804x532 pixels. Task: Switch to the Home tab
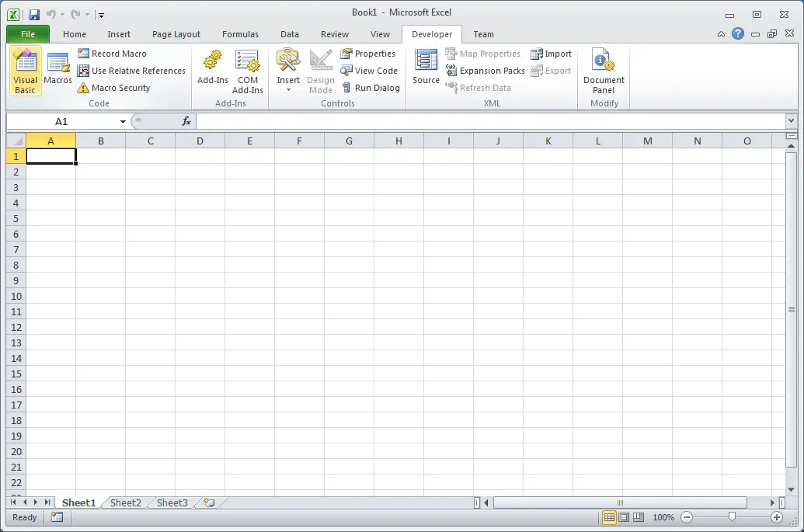[75, 34]
